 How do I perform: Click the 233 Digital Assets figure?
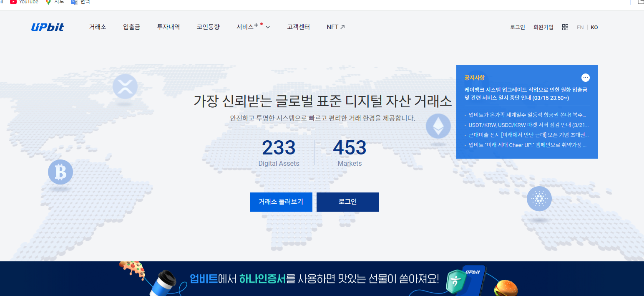click(x=279, y=153)
